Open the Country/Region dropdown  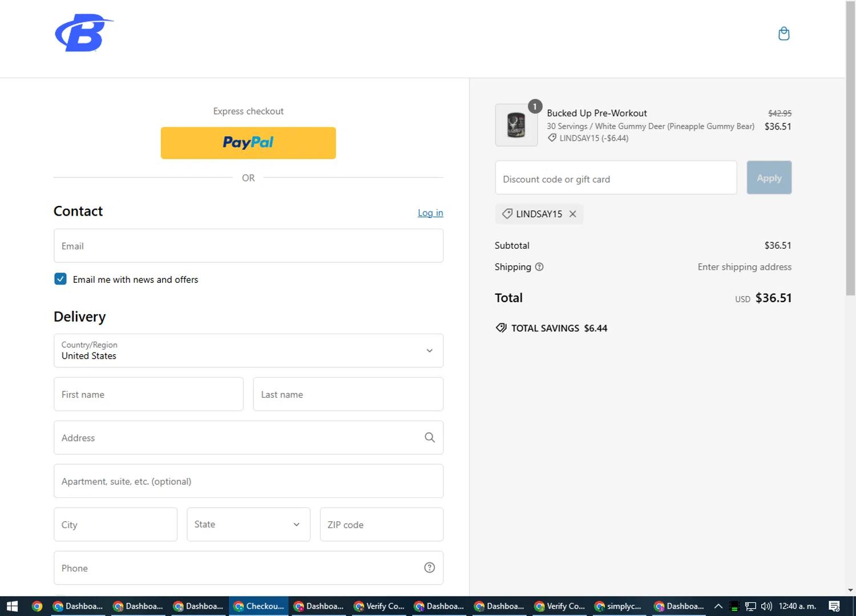tap(248, 351)
